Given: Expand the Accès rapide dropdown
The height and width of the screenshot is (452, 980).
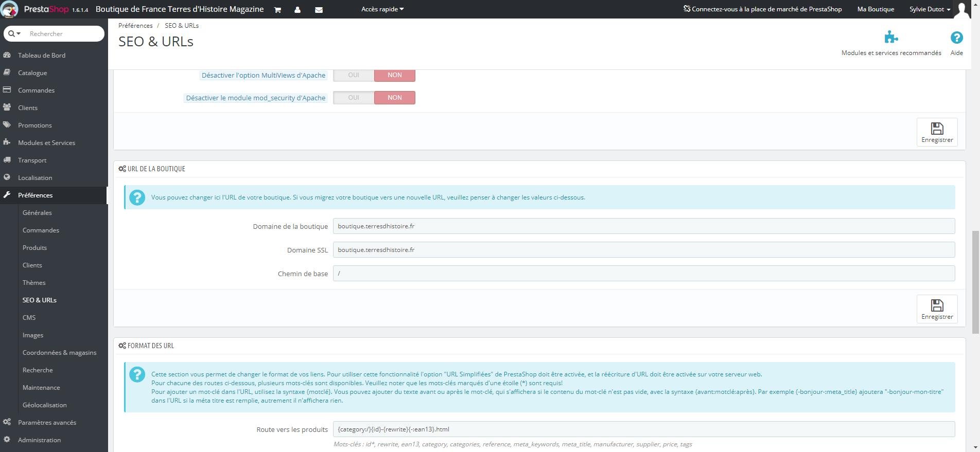Looking at the screenshot, I should pyautogui.click(x=382, y=9).
